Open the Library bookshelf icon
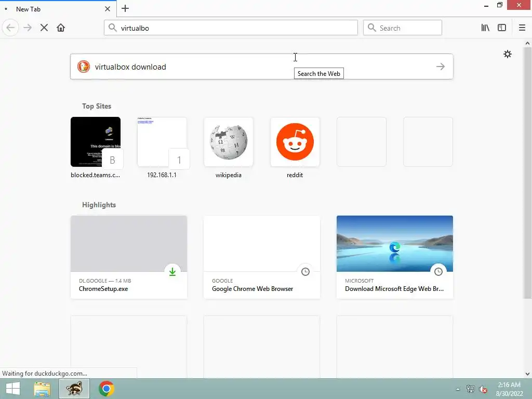532x399 pixels. pyautogui.click(x=485, y=28)
